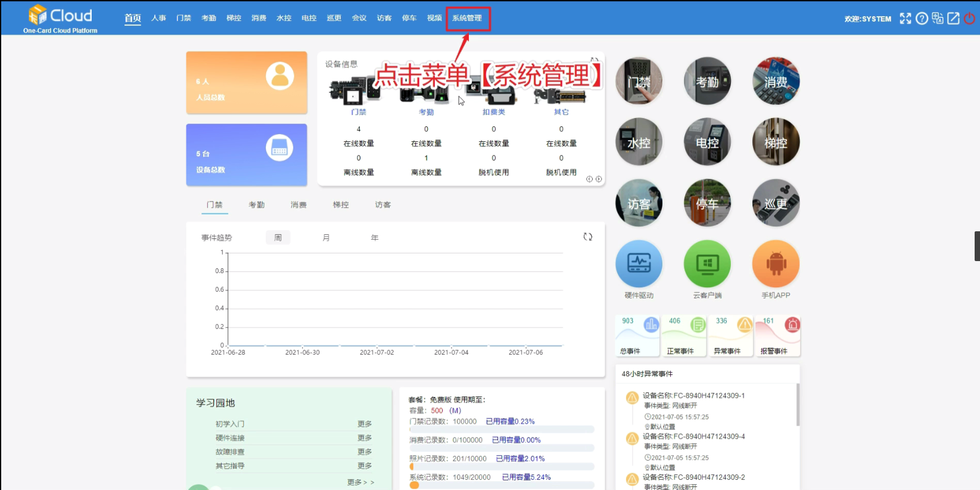Open the 消费 circular module icon
980x490 pixels.
tap(776, 81)
